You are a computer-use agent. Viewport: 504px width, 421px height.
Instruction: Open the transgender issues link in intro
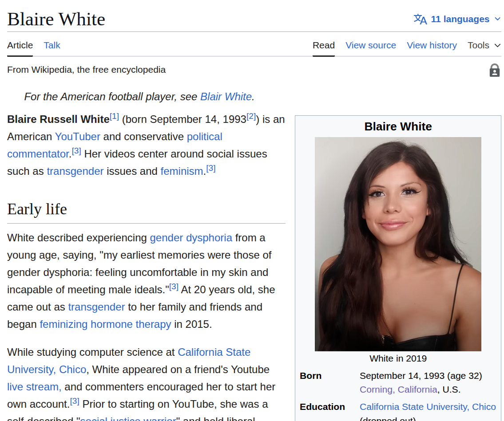[x=75, y=172]
